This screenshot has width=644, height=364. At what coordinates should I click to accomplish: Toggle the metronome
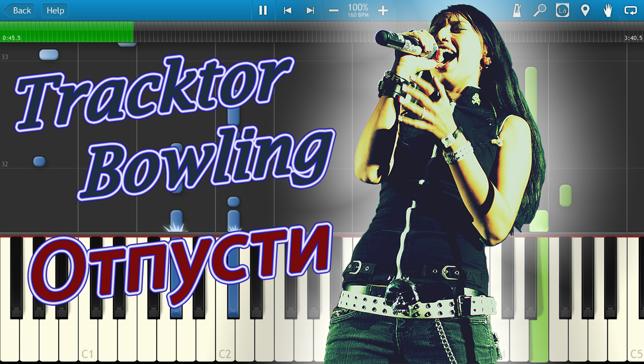[517, 10]
